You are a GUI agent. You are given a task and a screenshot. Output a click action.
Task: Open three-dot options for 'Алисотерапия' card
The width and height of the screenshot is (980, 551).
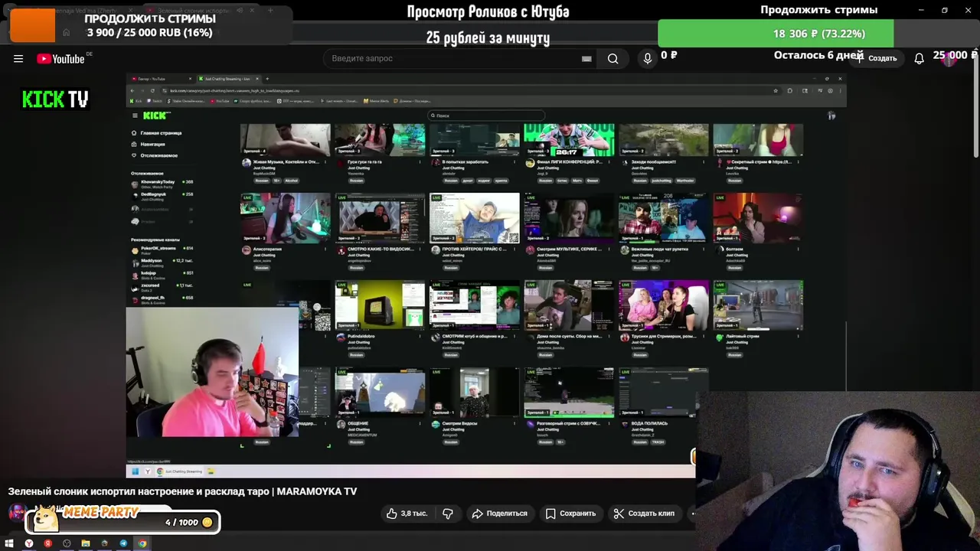pos(326,249)
